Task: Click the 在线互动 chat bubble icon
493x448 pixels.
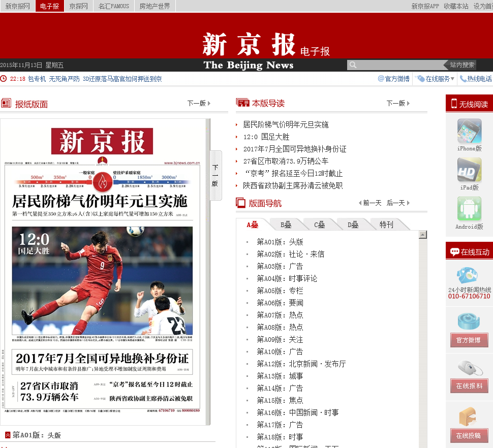Action: [x=455, y=251]
